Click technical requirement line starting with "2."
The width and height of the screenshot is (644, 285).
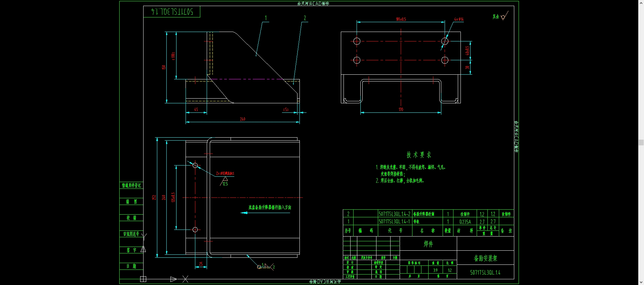[x=400, y=181]
